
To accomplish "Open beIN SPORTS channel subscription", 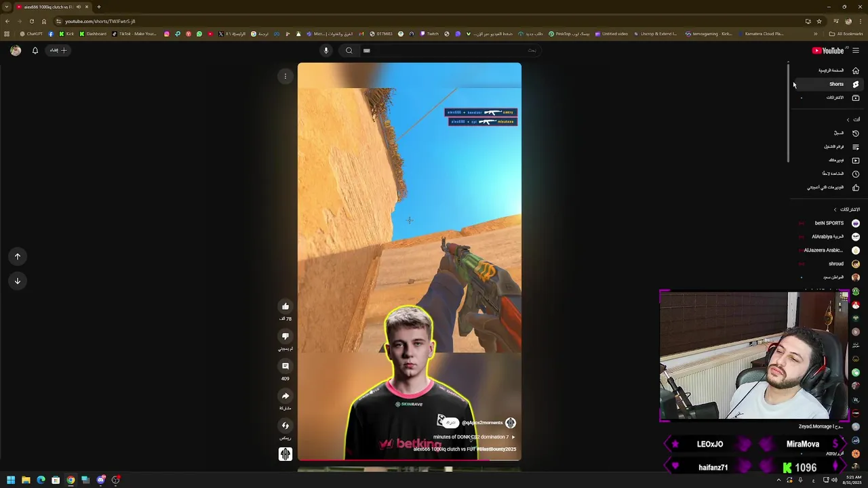I will 829,223.
